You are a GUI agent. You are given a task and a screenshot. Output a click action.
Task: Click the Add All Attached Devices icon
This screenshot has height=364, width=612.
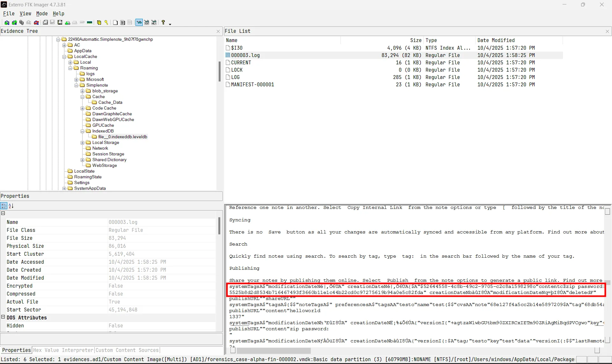coord(14,23)
